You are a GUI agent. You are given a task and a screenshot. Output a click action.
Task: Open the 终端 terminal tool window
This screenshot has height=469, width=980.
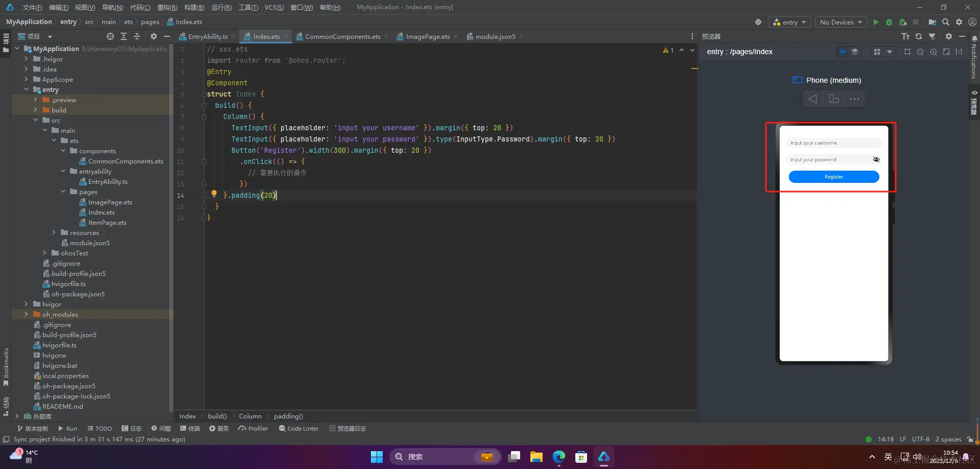[x=190, y=429]
